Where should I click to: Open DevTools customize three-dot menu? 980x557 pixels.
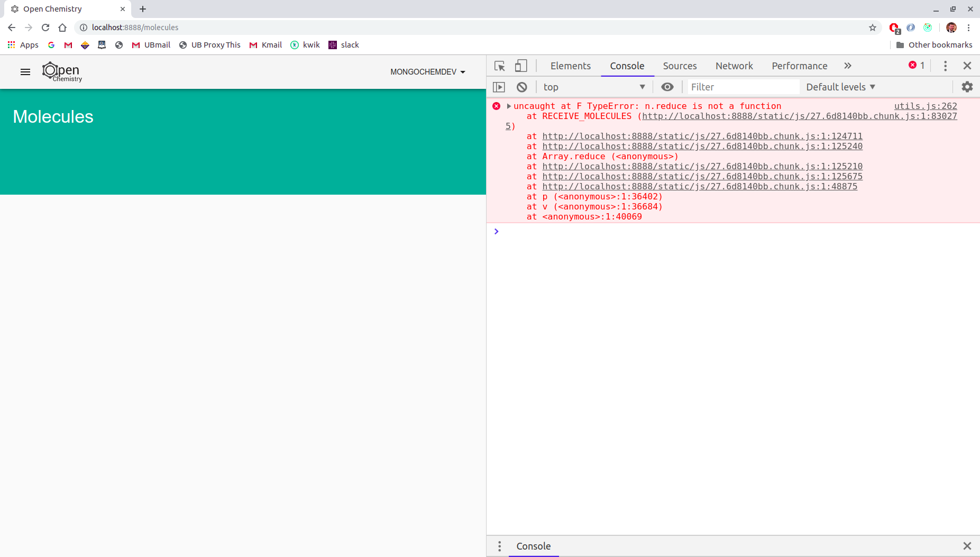945,66
